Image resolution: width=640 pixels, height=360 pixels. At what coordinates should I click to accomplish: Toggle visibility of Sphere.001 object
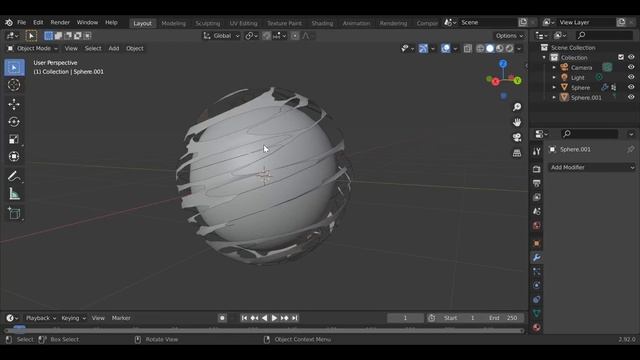point(631,97)
